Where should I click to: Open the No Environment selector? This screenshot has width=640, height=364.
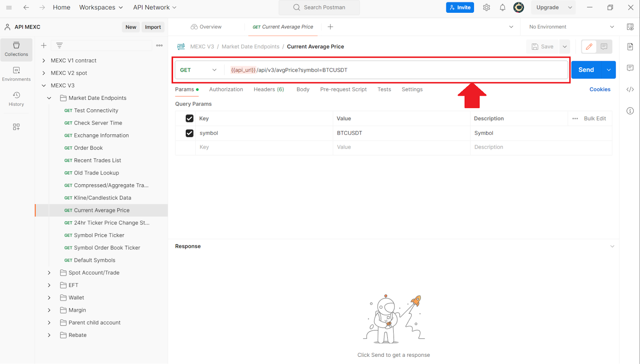[x=571, y=27]
